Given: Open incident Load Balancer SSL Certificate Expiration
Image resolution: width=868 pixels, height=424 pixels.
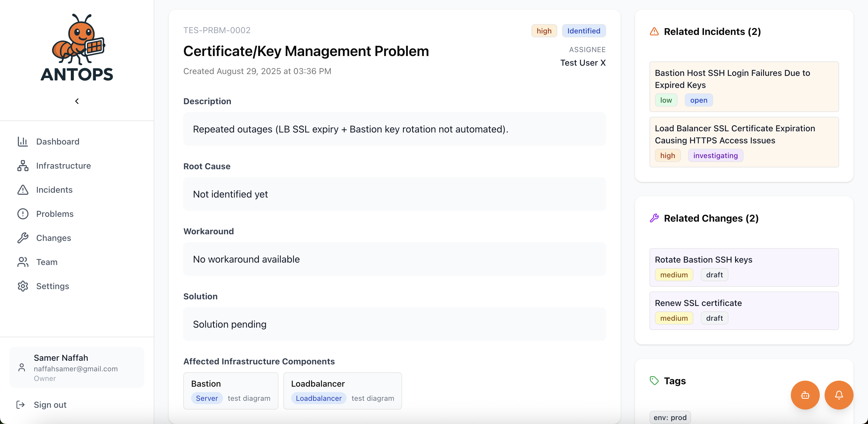Looking at the screenshot, I should coord(743,142).
